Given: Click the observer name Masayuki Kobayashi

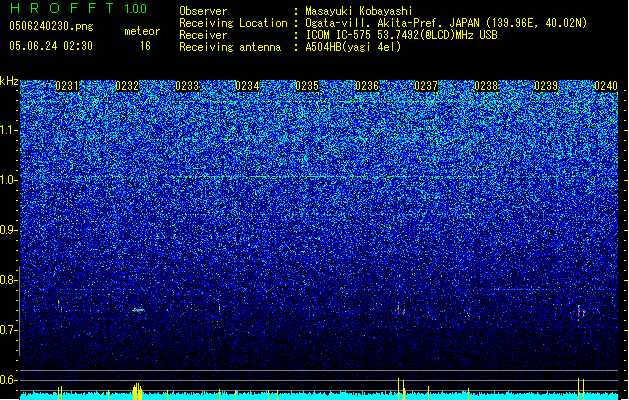Looking at the screenshot, I should pos(359,11).
